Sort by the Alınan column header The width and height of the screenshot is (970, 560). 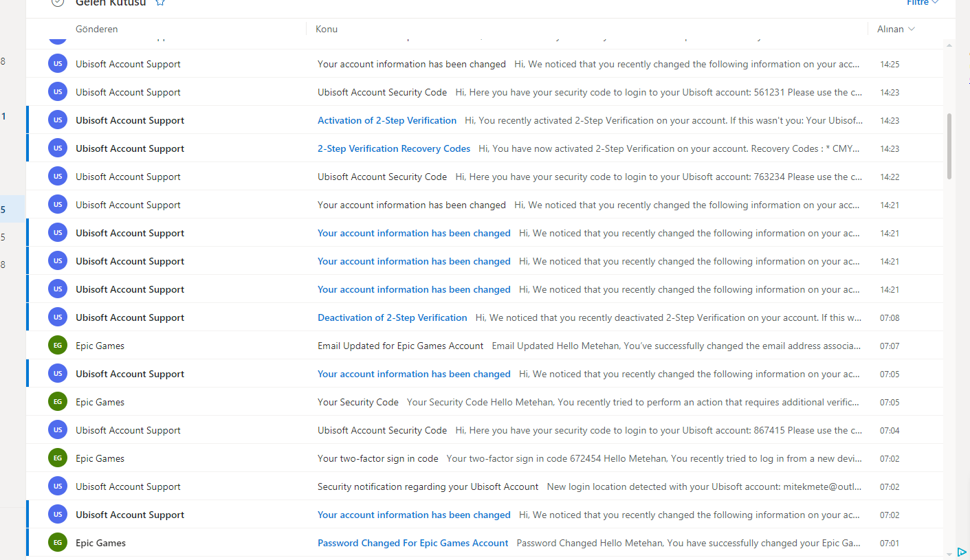[890, 29]
